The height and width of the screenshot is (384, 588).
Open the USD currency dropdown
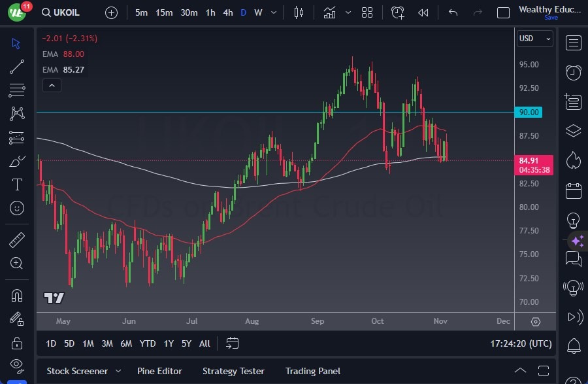coord(534,39)
